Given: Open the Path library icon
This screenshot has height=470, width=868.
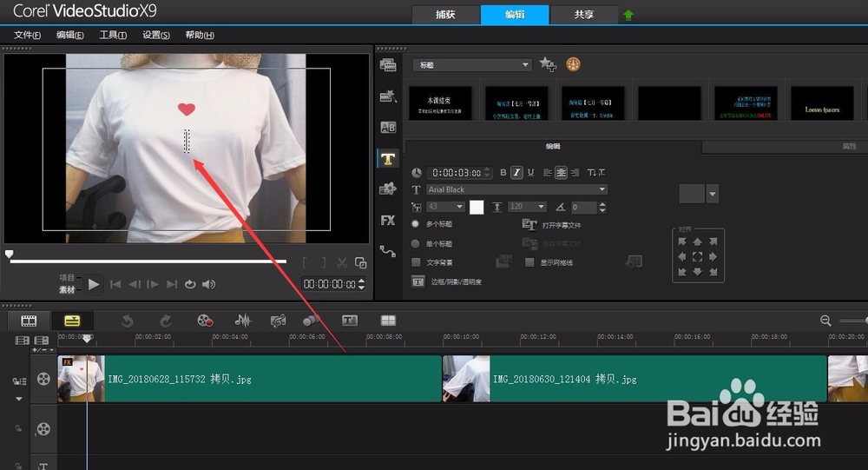Looking at the screenshot, I should tap(387, 252).
